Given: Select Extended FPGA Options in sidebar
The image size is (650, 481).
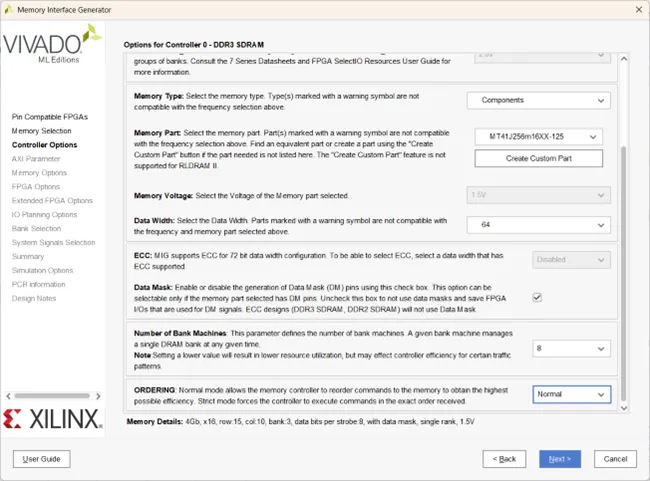Looking at the screenshot, I should [x=52, y=201].
